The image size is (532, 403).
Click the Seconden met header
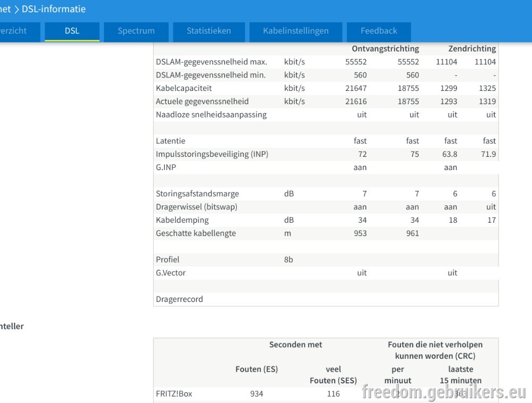[x=295, y=345]
